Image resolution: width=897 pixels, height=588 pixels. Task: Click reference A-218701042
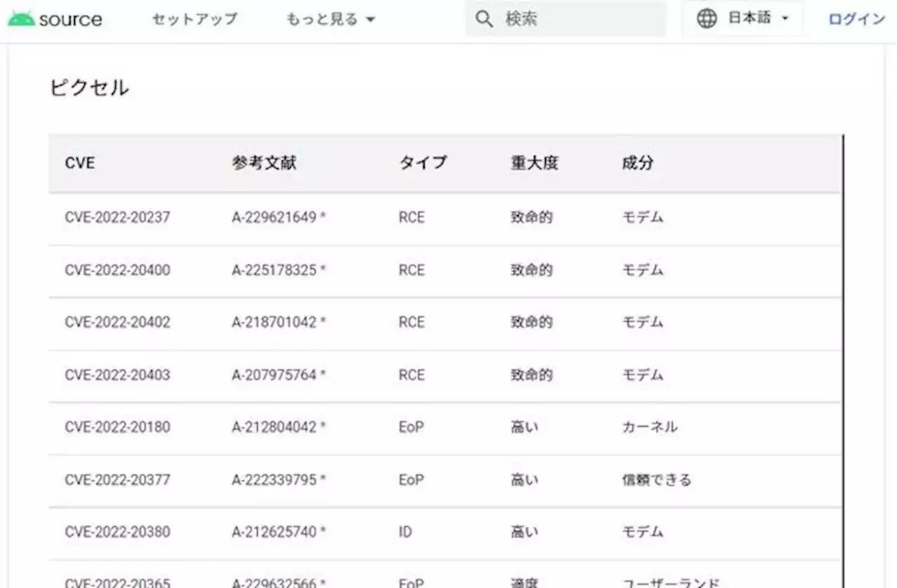coord(275,322)
